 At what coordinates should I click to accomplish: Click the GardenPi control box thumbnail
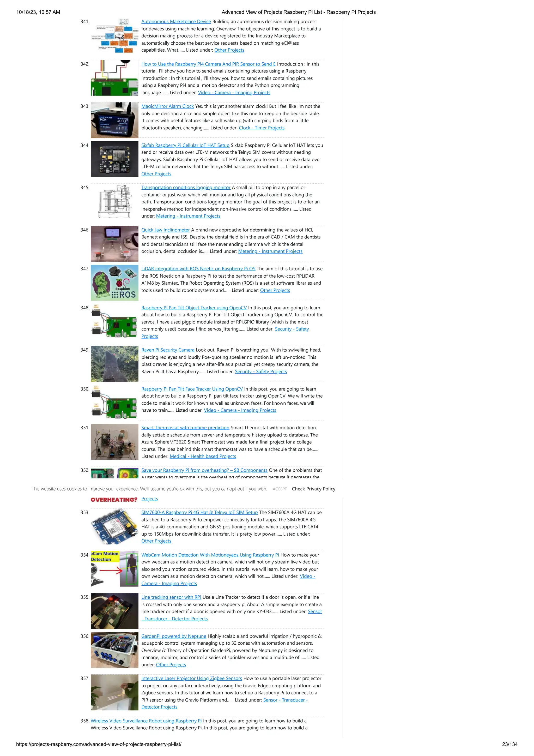(x=114, y=650)
